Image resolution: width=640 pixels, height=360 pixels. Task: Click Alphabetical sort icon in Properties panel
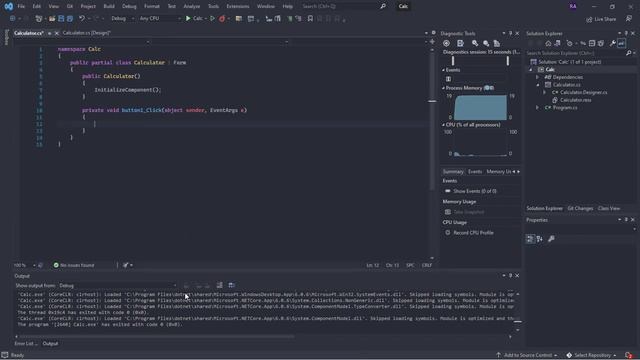tap(540, 239)
